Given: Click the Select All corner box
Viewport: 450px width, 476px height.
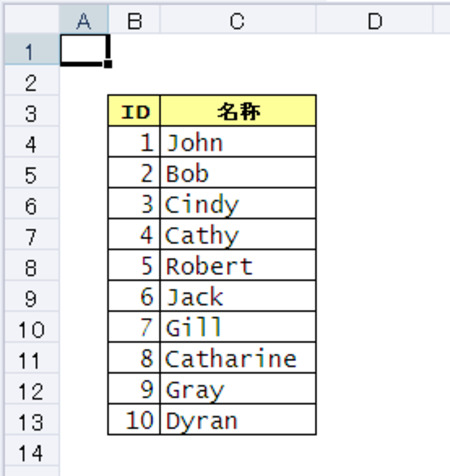Looking at the screenshot, I should pos(32,19).
